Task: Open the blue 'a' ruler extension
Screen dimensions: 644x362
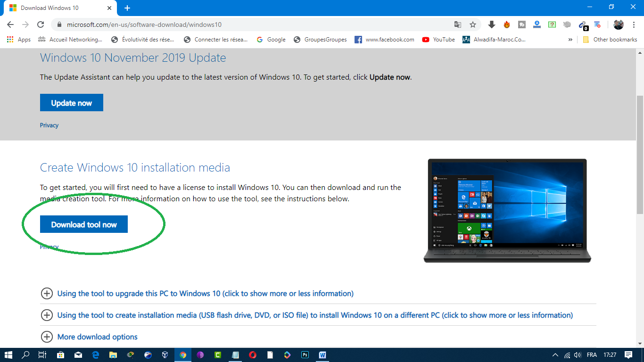Action: coord(537,25)
